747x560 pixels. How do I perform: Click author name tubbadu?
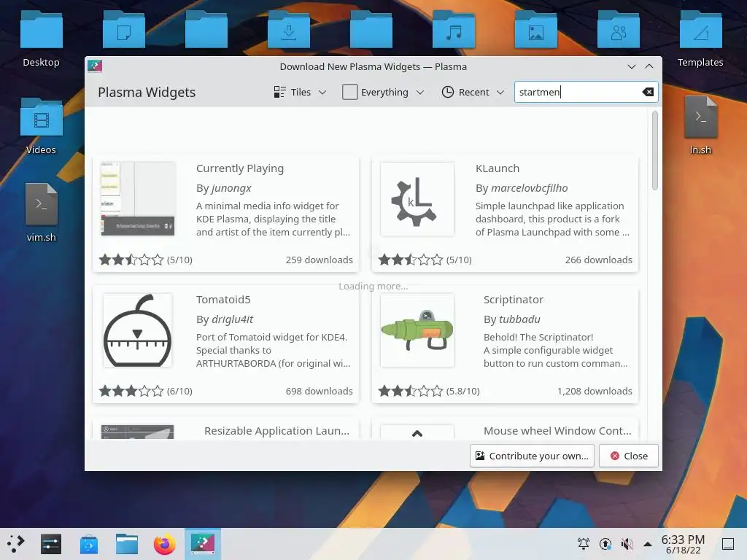pos(519,319)
